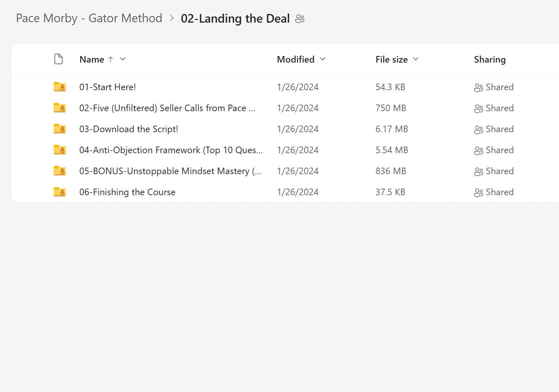
Task: Click the Name column header label
Action: point(92,59)
